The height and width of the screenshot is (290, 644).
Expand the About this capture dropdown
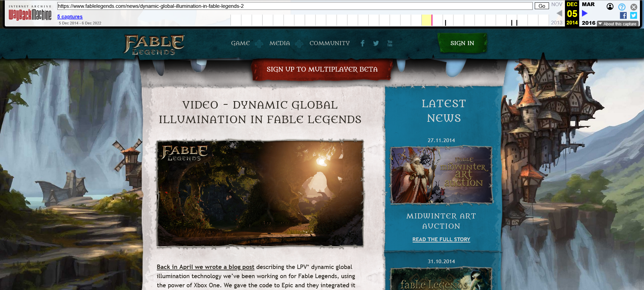(618, 24)
